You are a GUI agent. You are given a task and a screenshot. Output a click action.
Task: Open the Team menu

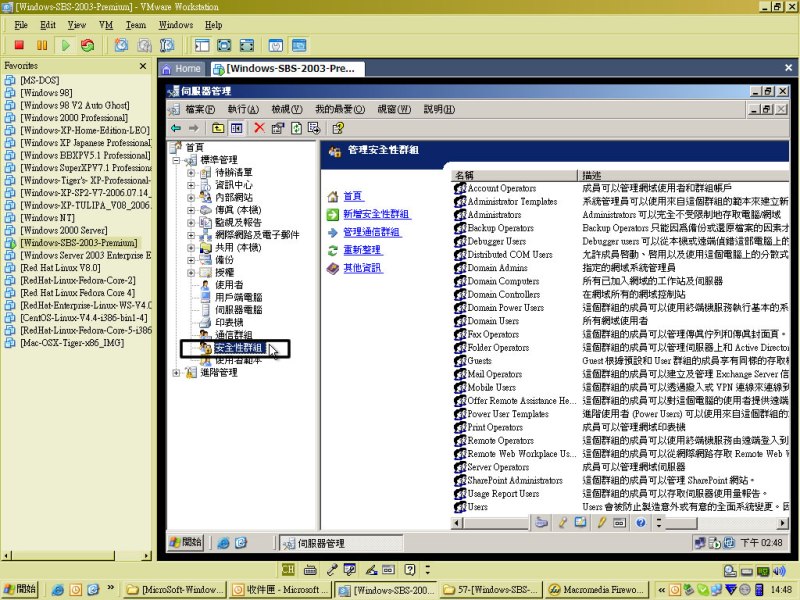(x=136, y=25)
